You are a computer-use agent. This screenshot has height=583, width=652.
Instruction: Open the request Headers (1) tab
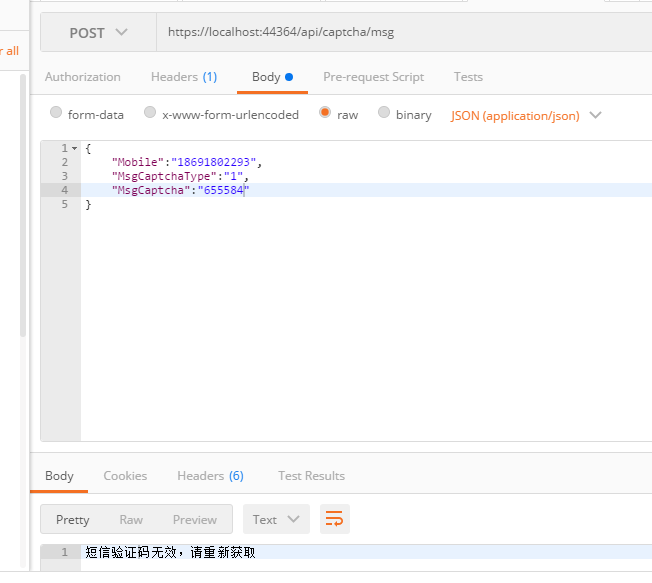click(184, 77)
